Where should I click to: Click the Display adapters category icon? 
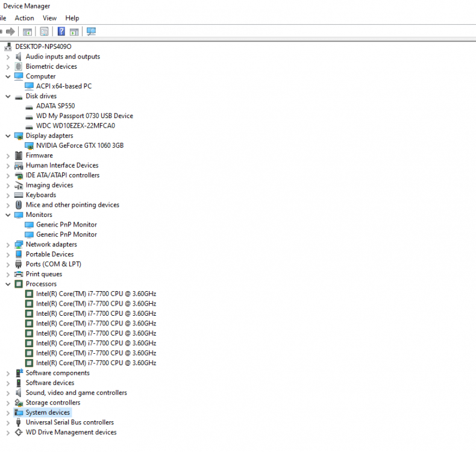(x=19, y=136)
